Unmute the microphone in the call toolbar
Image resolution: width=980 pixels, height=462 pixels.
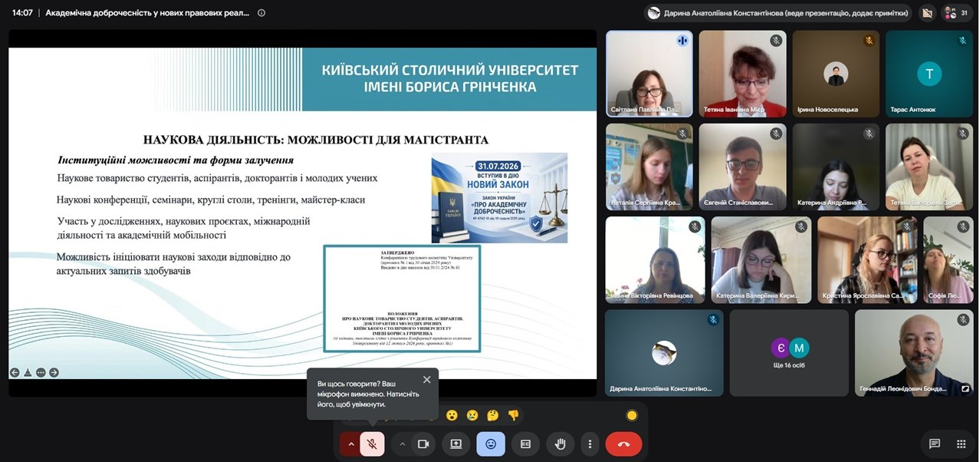point(372,444)
